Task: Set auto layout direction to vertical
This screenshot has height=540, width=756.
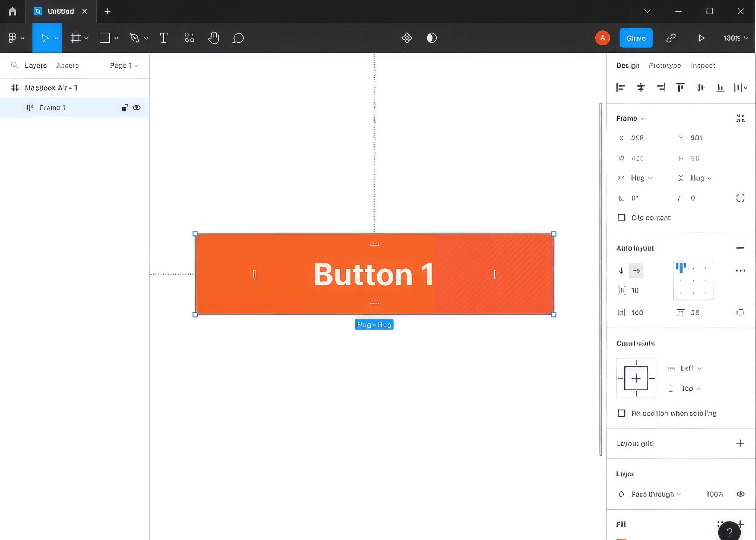Action: 621,271
